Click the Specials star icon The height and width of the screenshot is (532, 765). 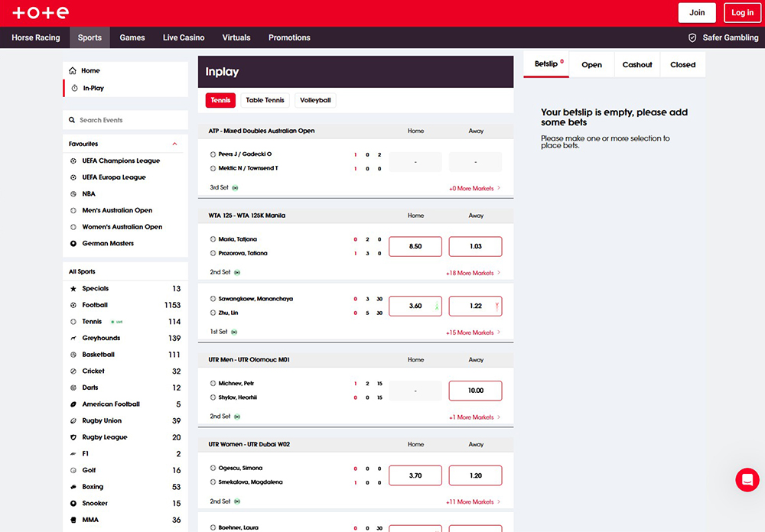73,289
